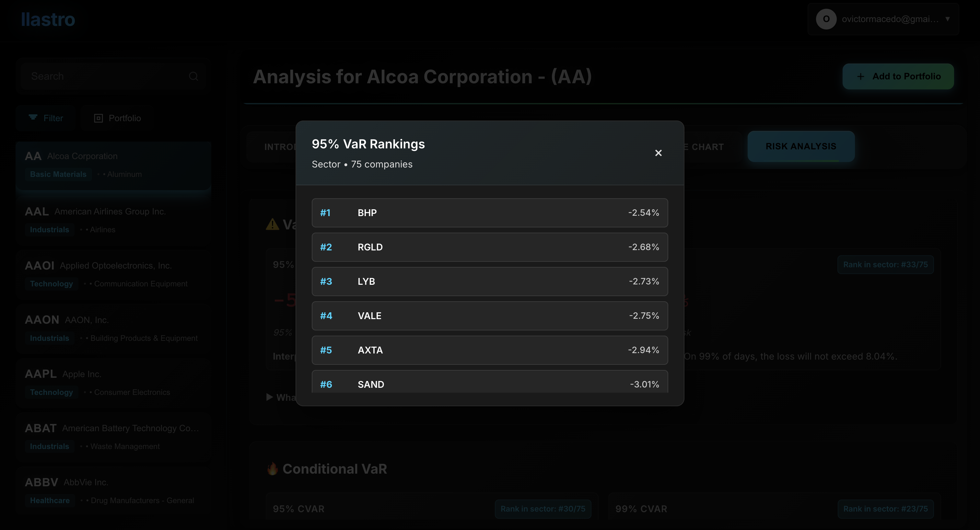The width and height of the screenshot is (980, 530).
Task: Click the Portfolio square icon
Action: tap(99, 118)
